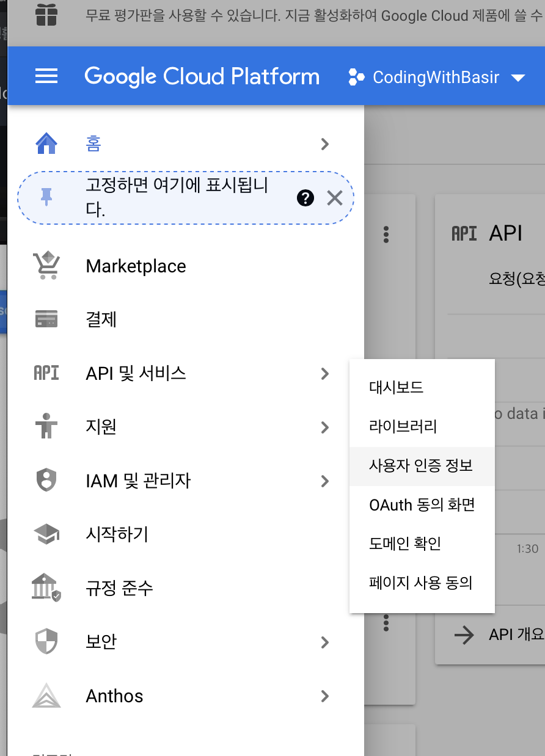The height and width of the screenshot is (756, 545).
Task: Click the free trial banner text
Action: (x=314, y=15)
